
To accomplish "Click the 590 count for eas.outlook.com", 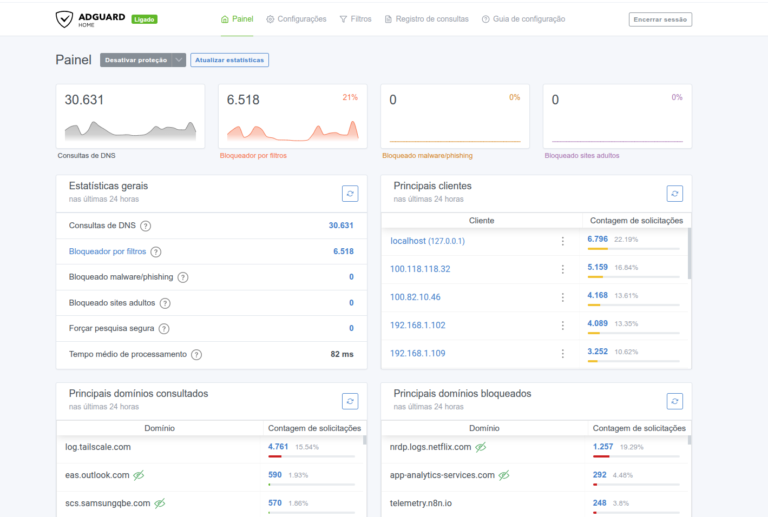I will point(275,474).
